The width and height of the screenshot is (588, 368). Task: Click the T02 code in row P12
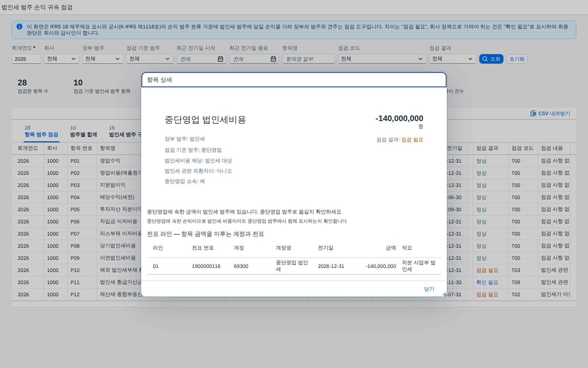(x=516, y=294)
